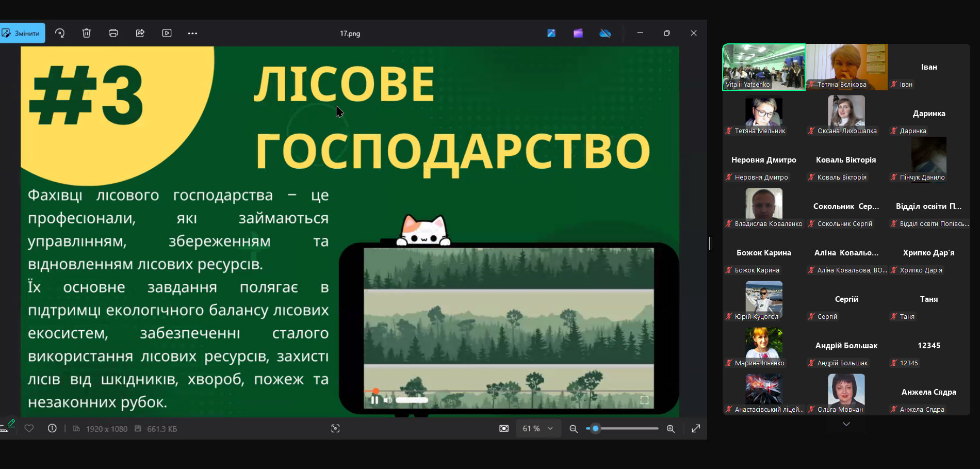980x469 pixels.
Task: Adjust the Photos zoom slider
Action: 622,428
